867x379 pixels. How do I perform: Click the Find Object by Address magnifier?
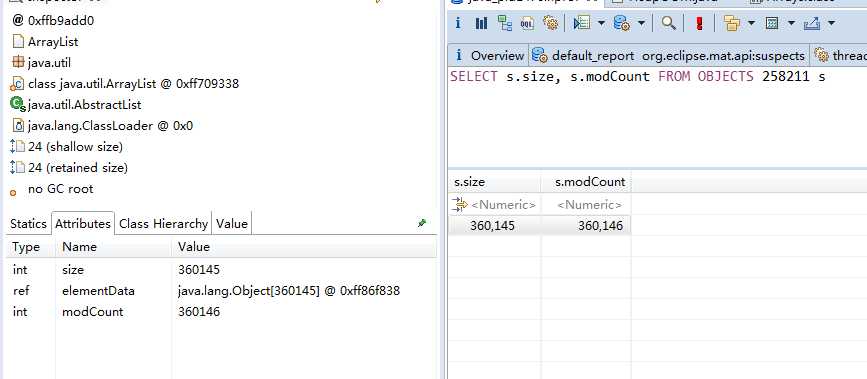click(x=668, y=23)
